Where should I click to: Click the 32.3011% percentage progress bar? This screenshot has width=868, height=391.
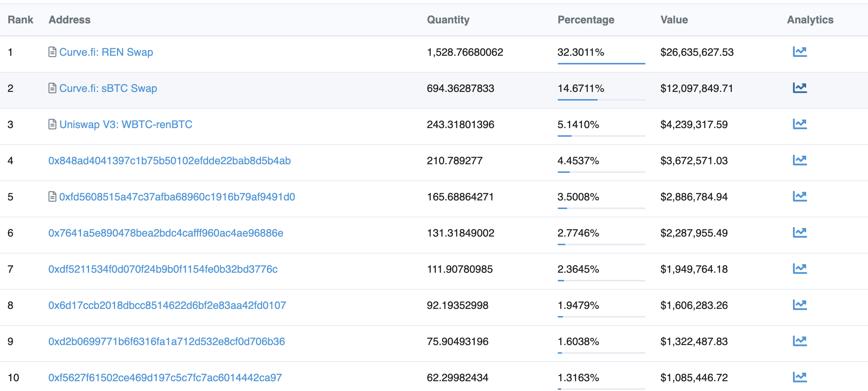601,63
